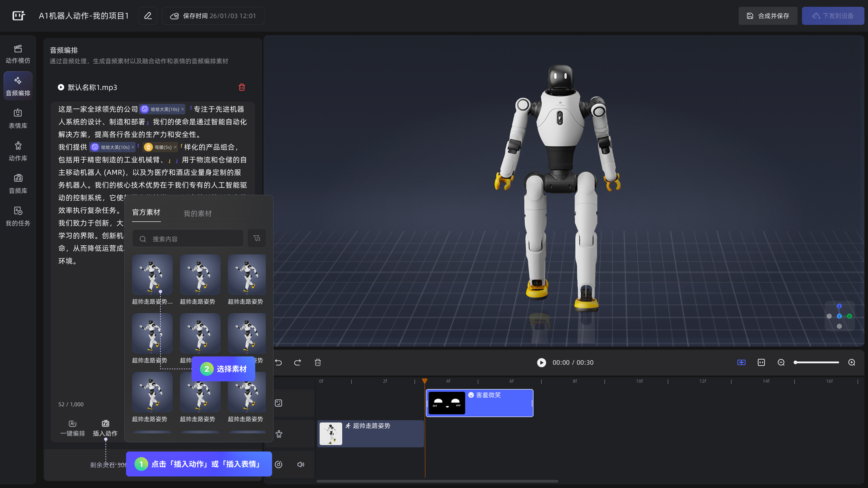Click the undo arrow above the timeline
Image resolution: width=868 pixels, height=488 pixels.
[278, 362]
